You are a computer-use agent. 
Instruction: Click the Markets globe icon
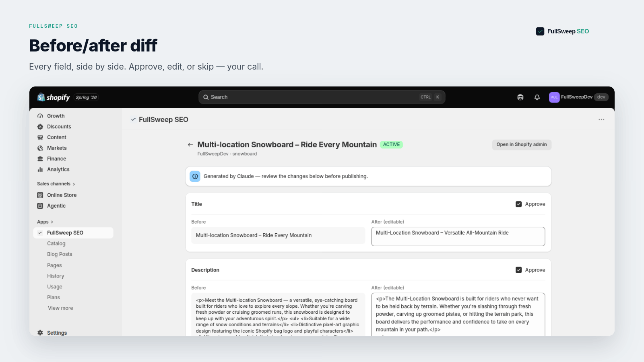coord(40,148)
